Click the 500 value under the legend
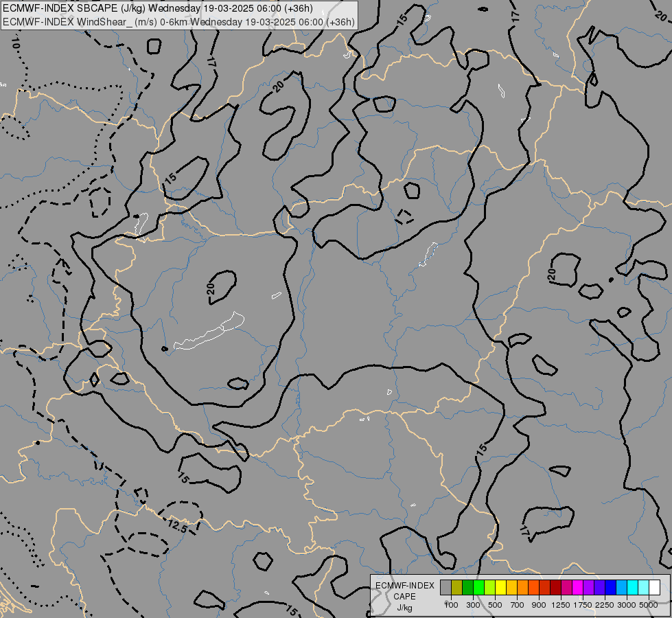The width and height of the screenshot is (672, 618). pyautogui.click(x=495, y=605)
